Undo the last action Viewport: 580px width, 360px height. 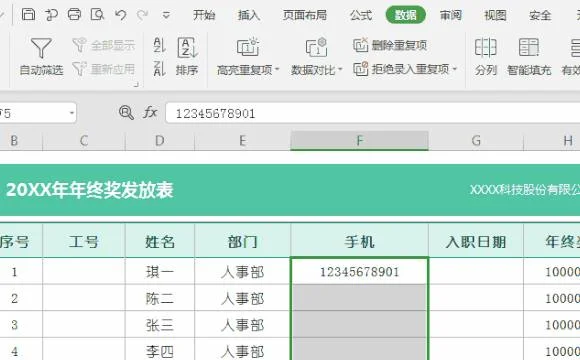[x=121, y=15]
